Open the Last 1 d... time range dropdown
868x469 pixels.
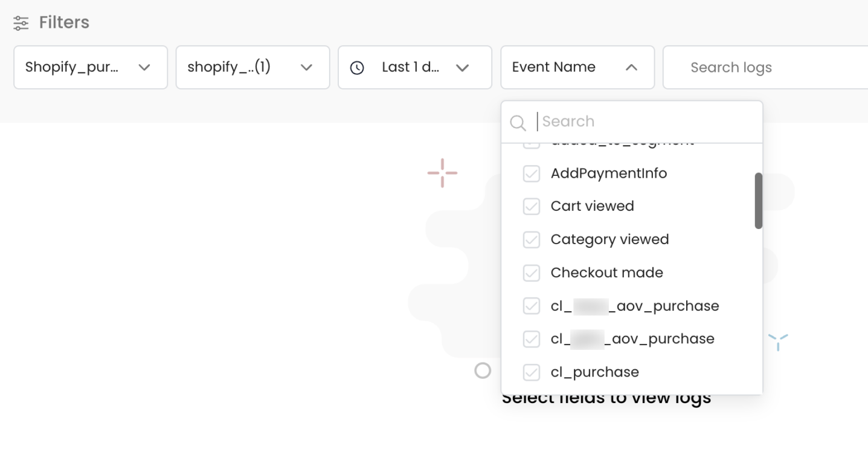415,67
